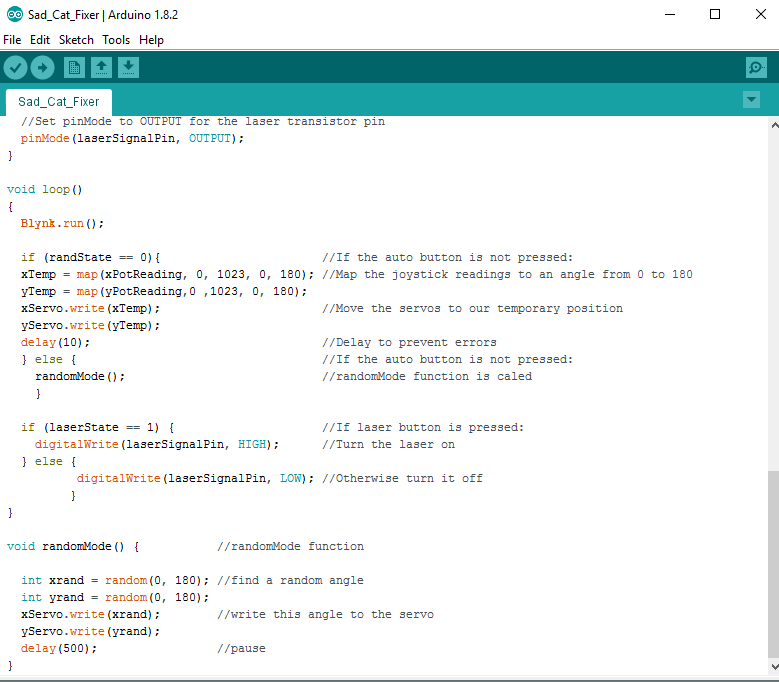Open the Sketch menu
This screenshot has width=779, height=682.
(76, 40)
